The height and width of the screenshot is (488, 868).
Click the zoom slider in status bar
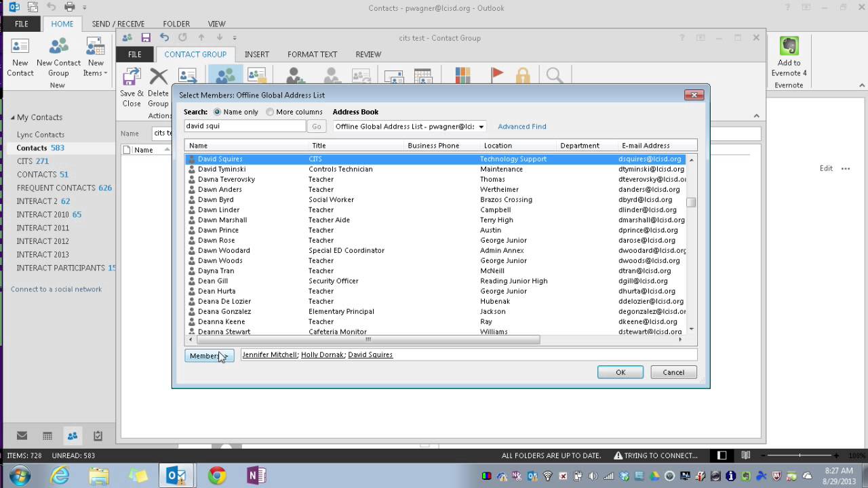[799, 455]
